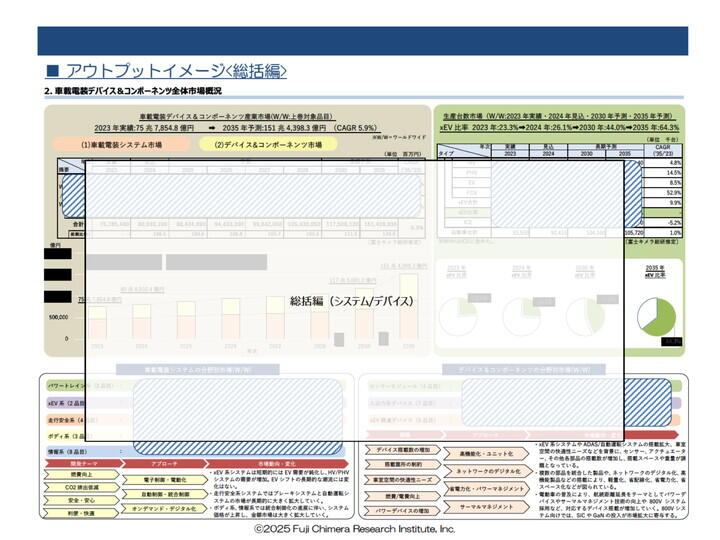Select the 燃費向上 arrow label
720x540 pixels.
(81, 474)
